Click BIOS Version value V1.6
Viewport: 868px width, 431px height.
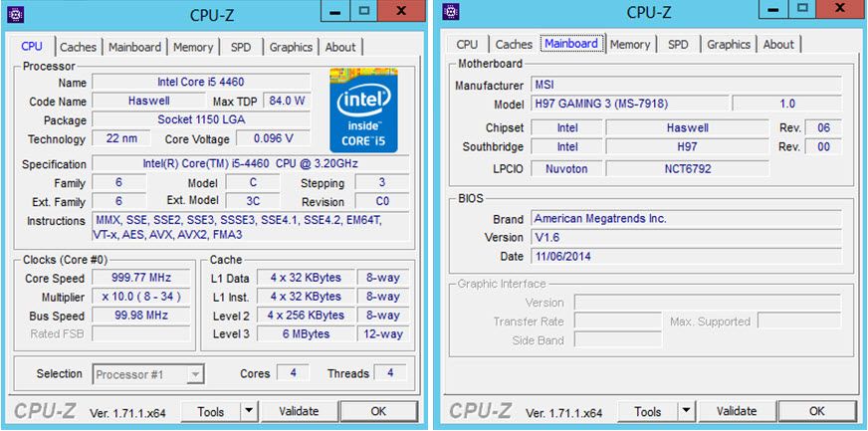pos(687,237)
